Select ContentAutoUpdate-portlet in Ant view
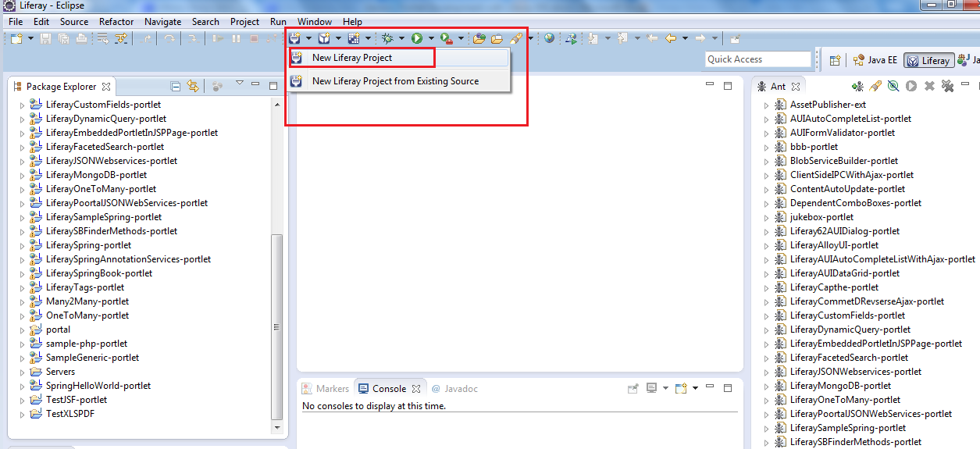Image resolution: width=980 pixels, height=449 pixels. coord(848,189)
